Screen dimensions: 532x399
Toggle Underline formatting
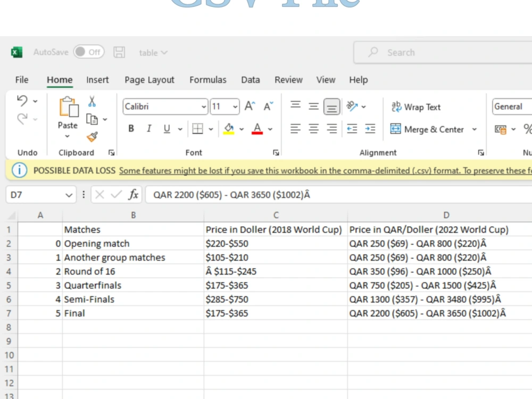click(167, 129)
